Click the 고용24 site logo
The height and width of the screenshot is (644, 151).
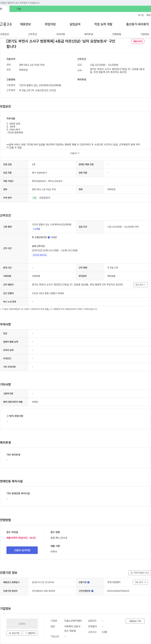6,24
